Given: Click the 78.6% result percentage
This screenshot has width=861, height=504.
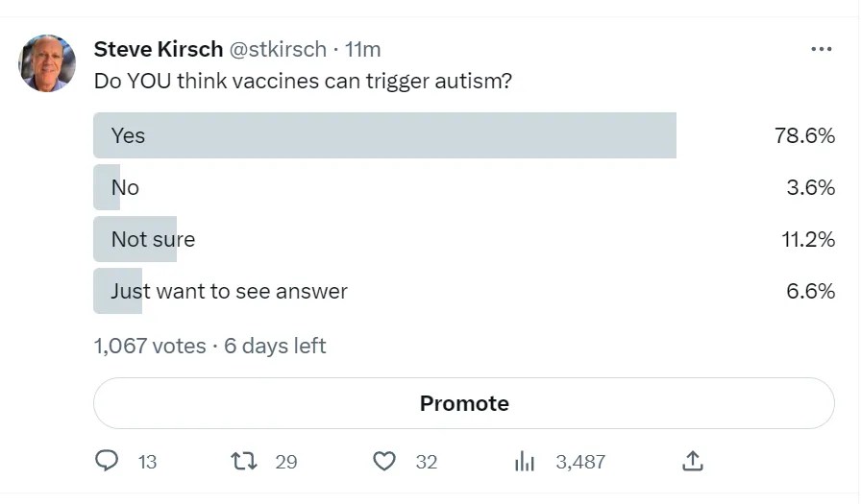Looking at the screenshot, I should pos(804,135).
